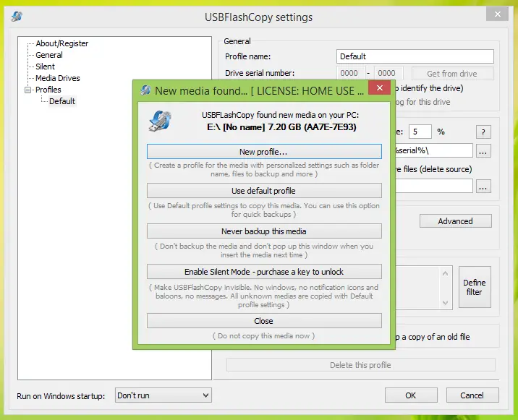The width and height of the screenshot is (518, 420).
Task: Click the small icon in New media found title bar
Action: pos(145,90)
